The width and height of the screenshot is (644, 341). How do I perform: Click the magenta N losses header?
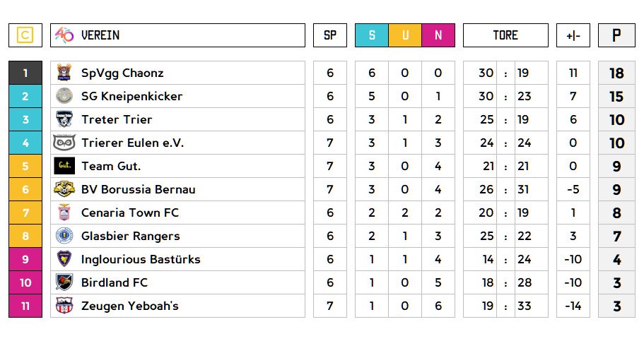(438, 35)
